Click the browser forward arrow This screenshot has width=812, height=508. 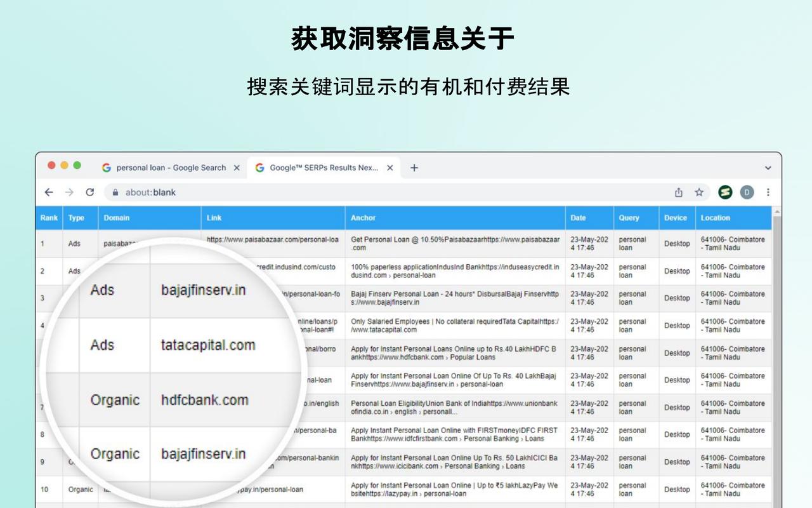[69, 192]
